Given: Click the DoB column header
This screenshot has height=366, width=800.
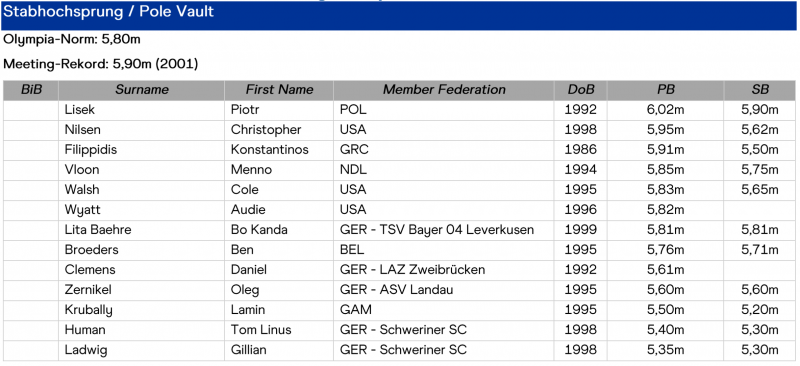Looking at the screenshot, I should point(581,90).
